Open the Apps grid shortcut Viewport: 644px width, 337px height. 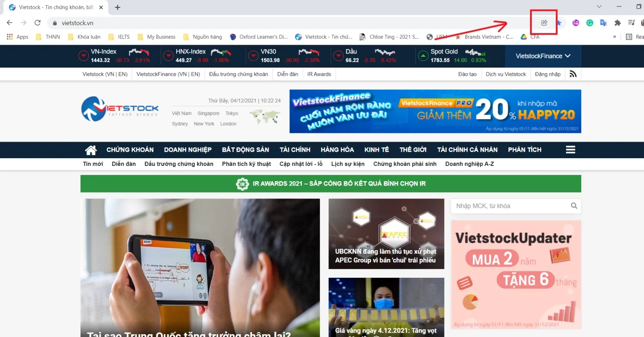coord(17,37)
